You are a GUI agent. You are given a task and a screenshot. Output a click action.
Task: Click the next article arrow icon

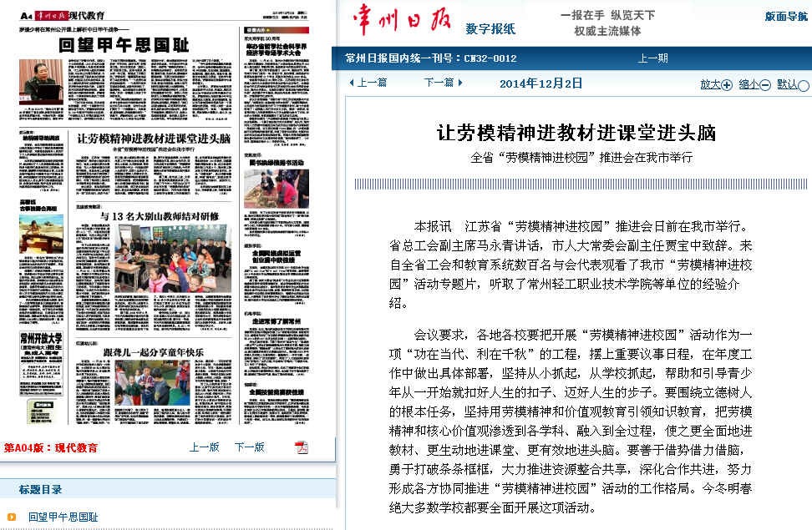[460, 83]
